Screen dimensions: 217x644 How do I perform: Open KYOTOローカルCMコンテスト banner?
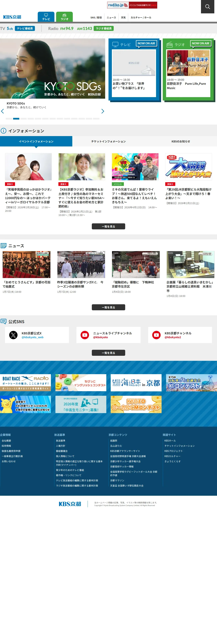(136, 404)
